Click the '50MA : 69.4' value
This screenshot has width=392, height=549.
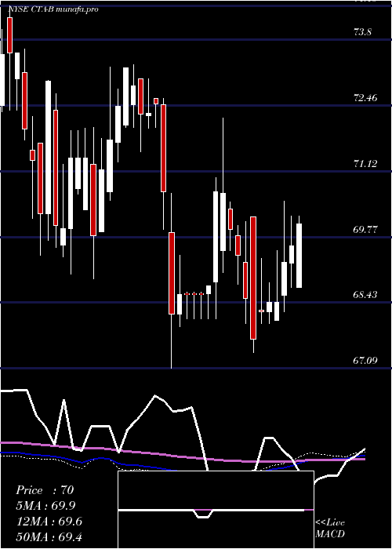[x=49, y=536]
